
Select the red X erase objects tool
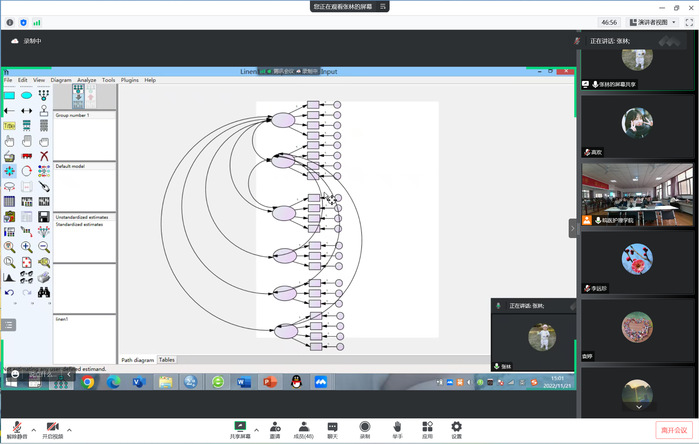tap(44, 156)
